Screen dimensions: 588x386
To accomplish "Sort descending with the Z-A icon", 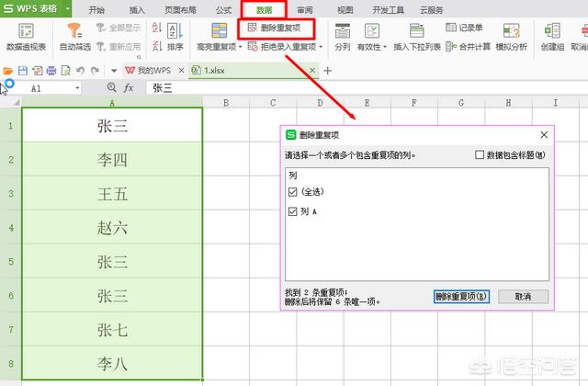I will 157,46.
